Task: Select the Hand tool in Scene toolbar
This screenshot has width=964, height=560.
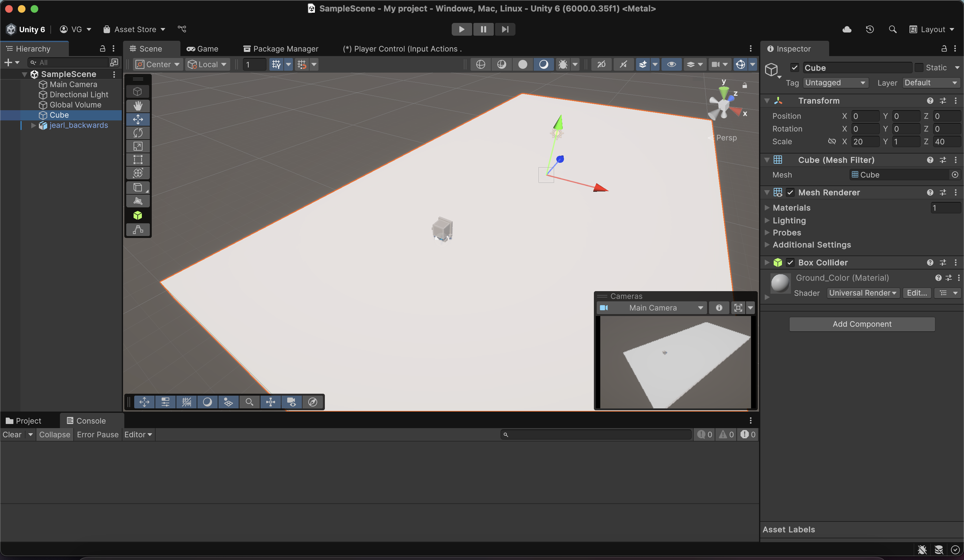Action: tap(138, 105)
